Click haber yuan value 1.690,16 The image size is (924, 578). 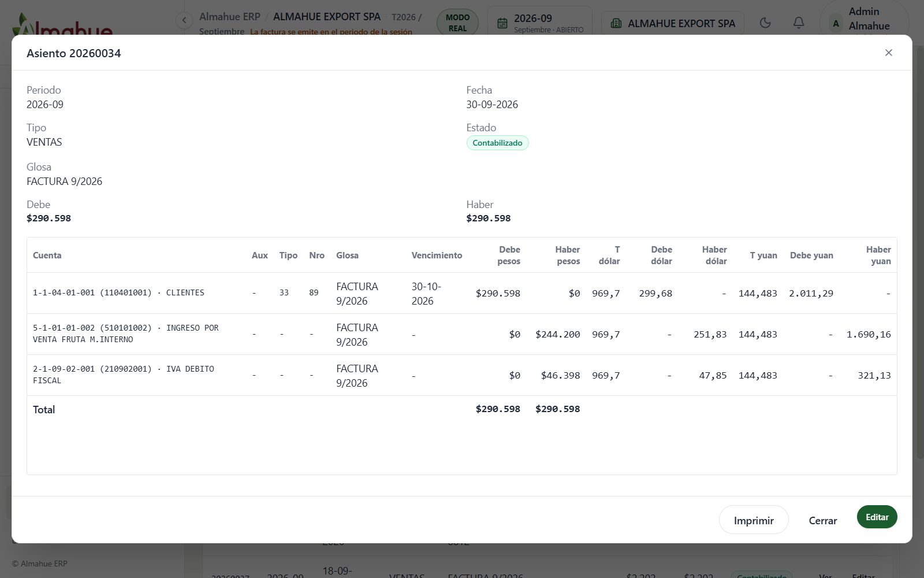[x=869, y=334]
